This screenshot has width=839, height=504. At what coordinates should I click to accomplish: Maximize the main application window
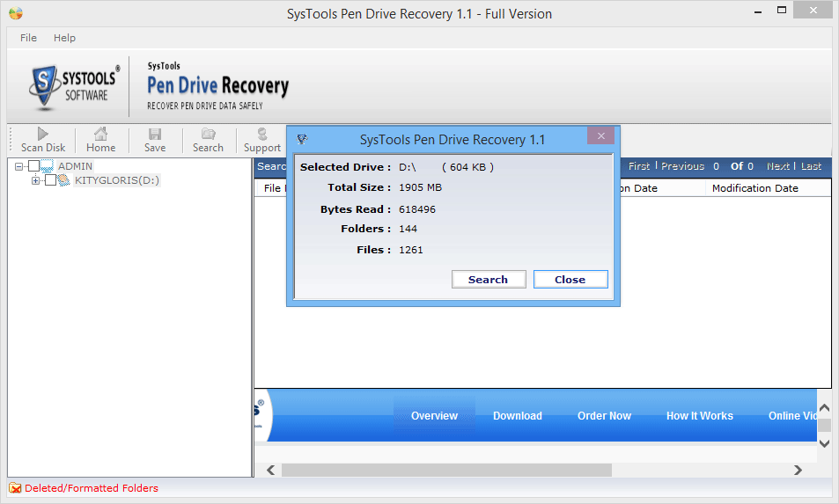point(782,11)
